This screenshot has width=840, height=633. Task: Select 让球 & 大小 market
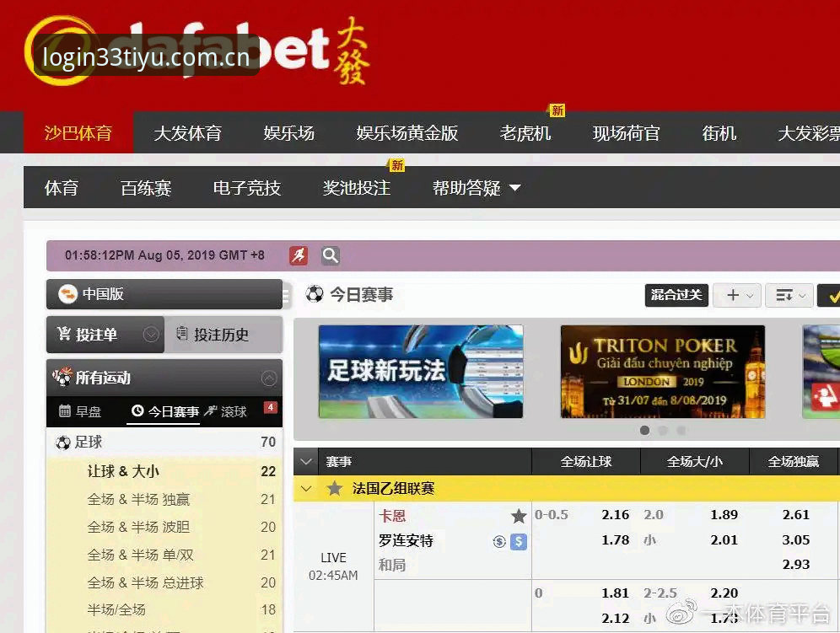click(x=122, y=471)
